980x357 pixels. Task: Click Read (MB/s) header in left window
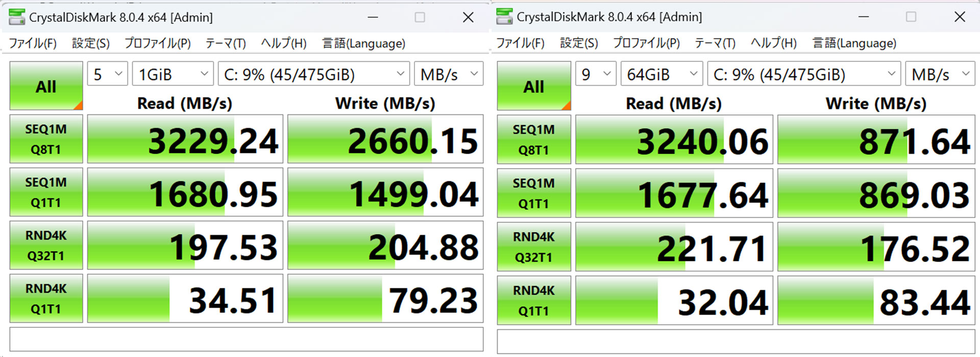pos(185,104)
